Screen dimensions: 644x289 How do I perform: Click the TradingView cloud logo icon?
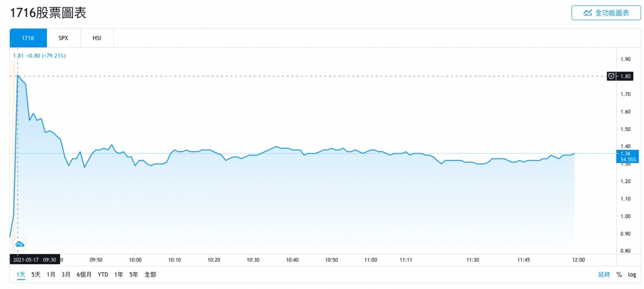(x=20, y=244)
